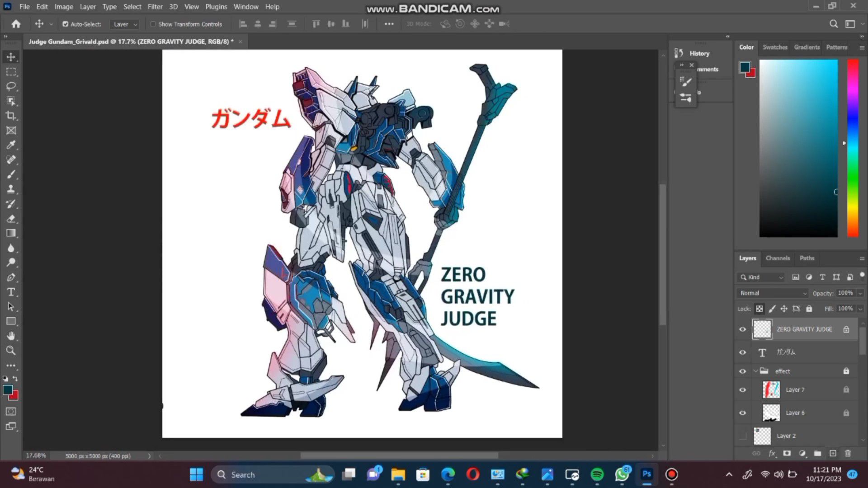
Task: Create a new layer with plus icon
Action: tap(833, 453)
